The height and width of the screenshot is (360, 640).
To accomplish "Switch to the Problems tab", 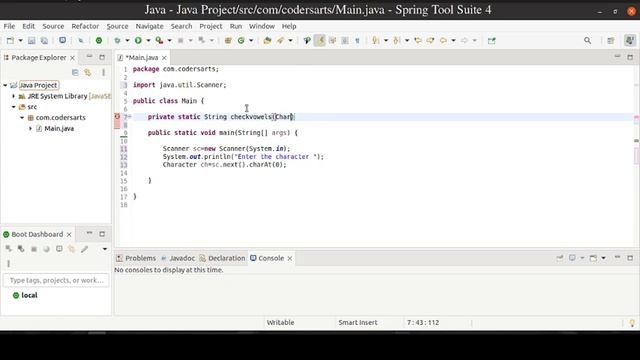I will tap(136, 258).
